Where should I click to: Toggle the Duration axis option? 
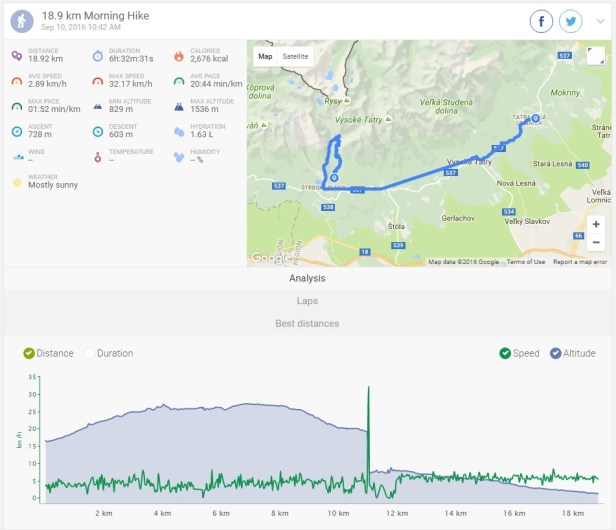pos(89,353)
